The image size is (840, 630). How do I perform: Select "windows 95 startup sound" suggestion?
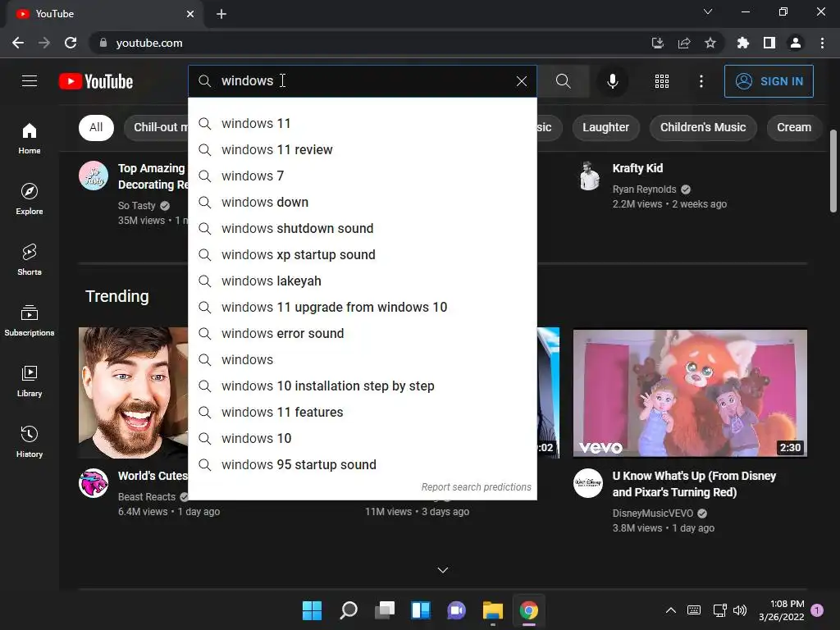(363, 464)
